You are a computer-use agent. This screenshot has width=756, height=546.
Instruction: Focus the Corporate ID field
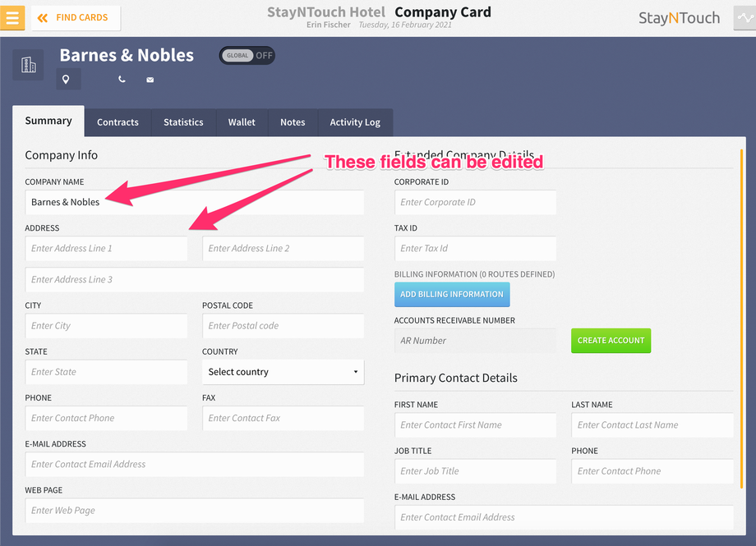[475, 203]
